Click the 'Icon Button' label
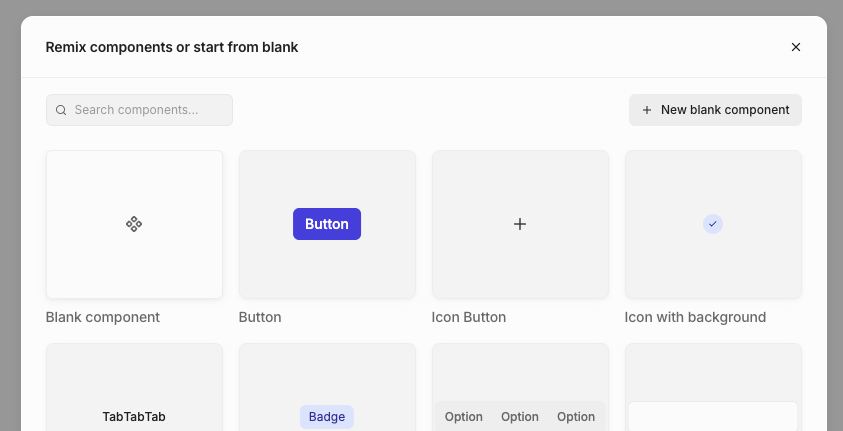The image size is (843, 431). coord(469,317)
